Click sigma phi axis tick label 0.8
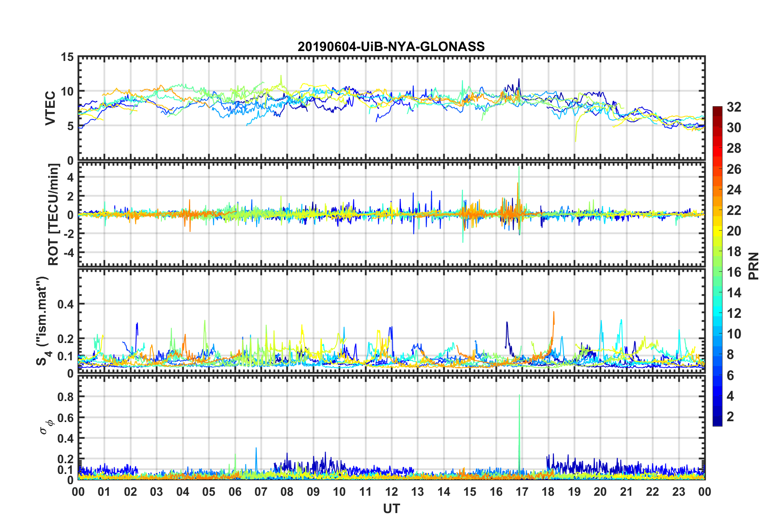The height and width of the screenshot is (532, 783). click(x=65, y=397)
